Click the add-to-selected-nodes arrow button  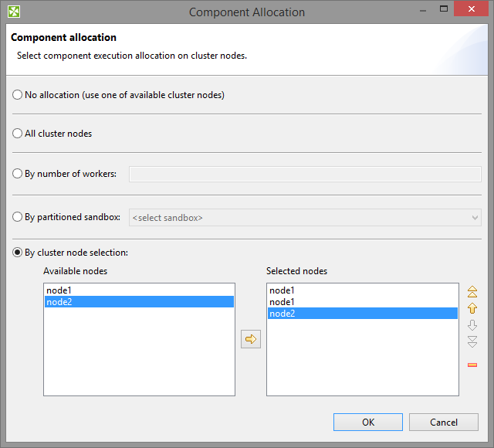[251, 339]
